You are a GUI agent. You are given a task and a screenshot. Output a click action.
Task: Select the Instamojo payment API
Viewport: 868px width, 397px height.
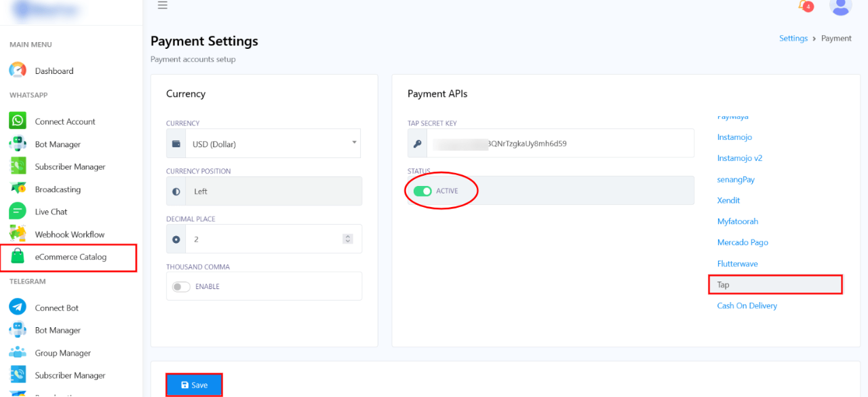[x=734, y=137]
